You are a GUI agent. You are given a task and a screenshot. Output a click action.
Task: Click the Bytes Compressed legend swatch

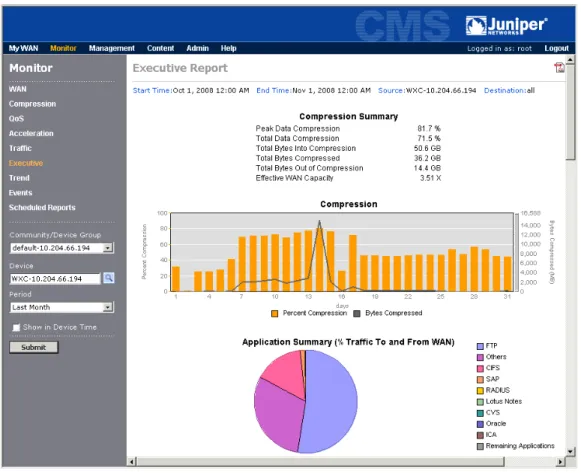click(357, 314)
